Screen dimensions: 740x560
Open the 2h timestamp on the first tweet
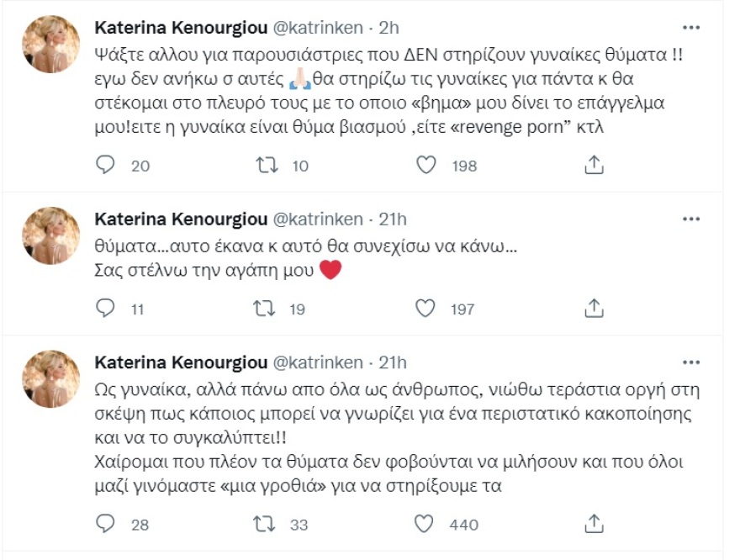pos(391,27)
